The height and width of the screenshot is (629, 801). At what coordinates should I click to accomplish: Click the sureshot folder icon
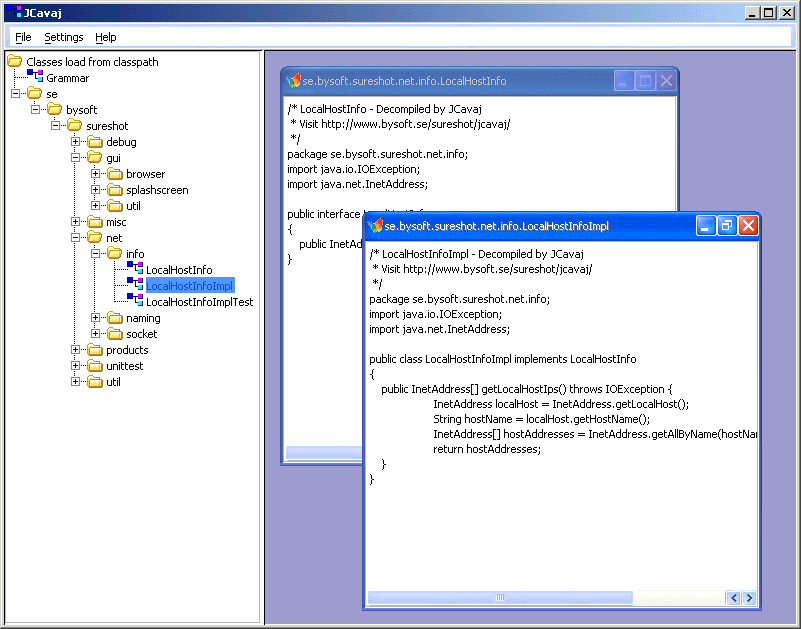(75, 125)
